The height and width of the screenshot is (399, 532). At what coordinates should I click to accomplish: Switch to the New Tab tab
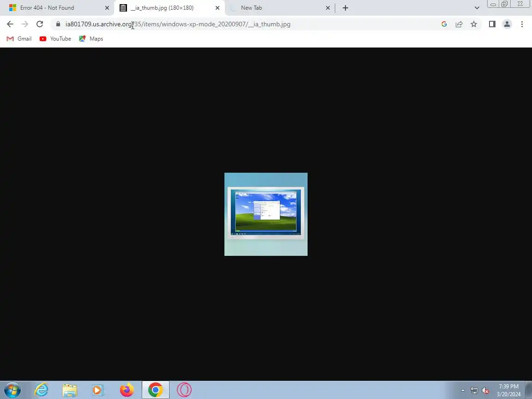coord(280,8)
